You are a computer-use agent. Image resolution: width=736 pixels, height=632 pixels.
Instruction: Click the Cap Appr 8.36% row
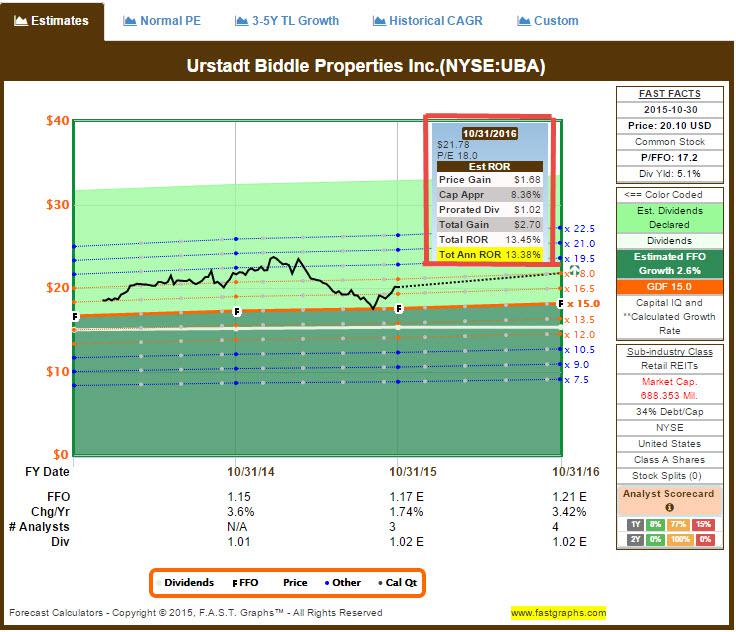[490, 195]
